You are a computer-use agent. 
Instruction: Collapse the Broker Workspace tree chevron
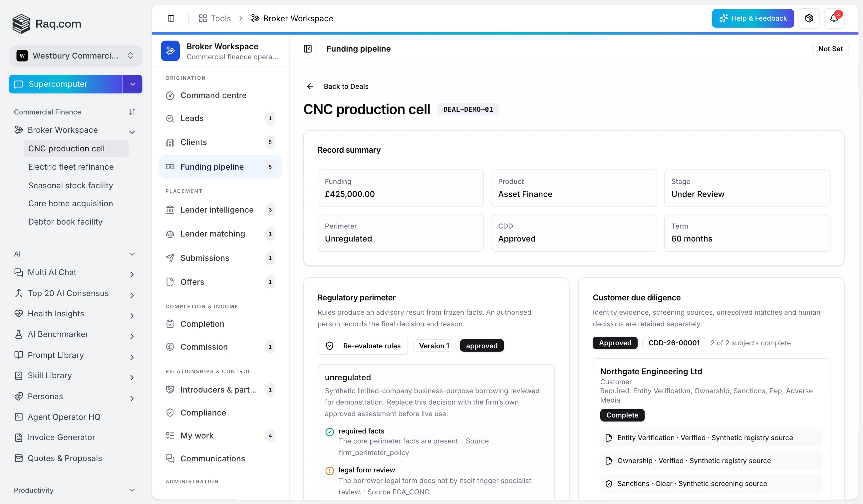132,132
